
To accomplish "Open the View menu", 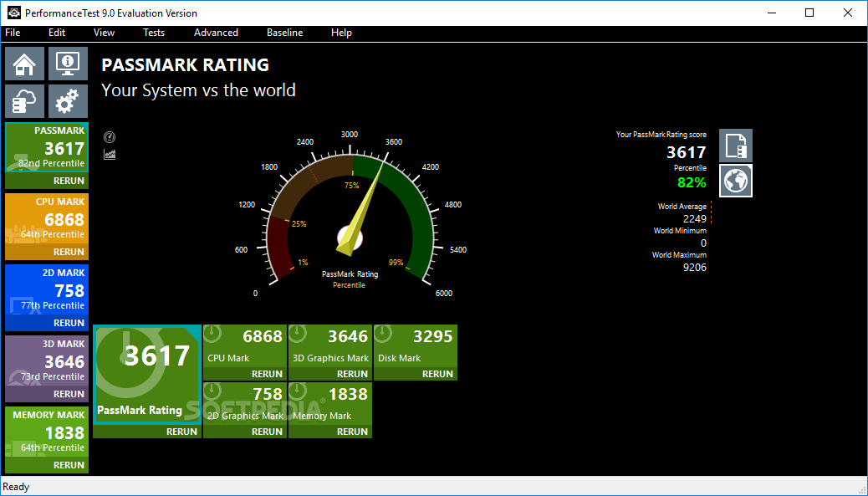I will (x=104, y=33).
